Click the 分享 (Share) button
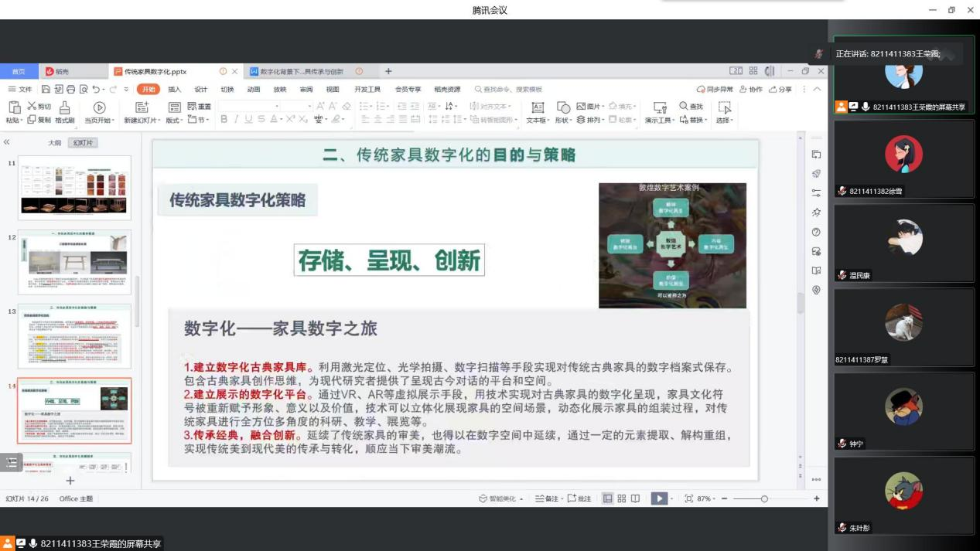The width and height of the screenshot is (980, 551). click(780, 90)
